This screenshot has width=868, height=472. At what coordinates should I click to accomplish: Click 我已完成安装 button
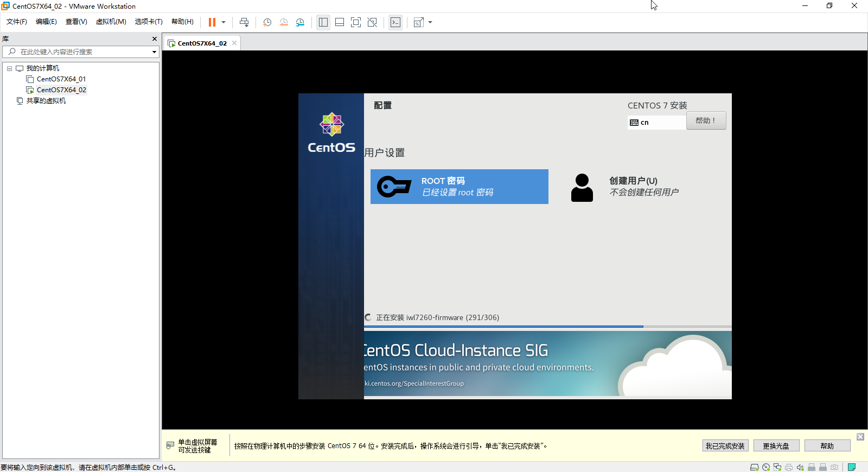point(725,446)
